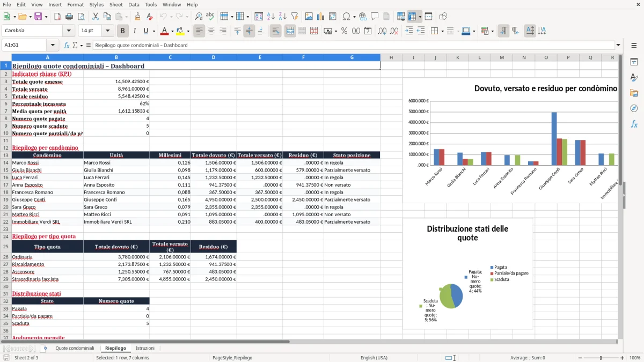Open Background Color dropdown arrow
The image size is (644, 362).
click(x=188, y=31)
